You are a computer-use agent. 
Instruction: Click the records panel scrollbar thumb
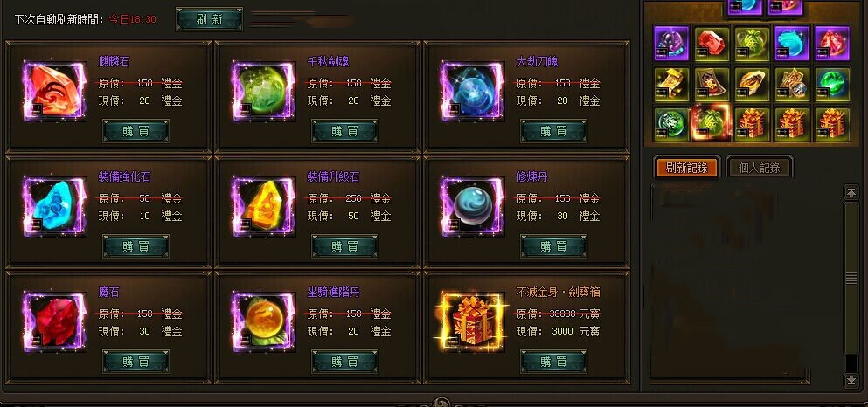pos(851,279)
